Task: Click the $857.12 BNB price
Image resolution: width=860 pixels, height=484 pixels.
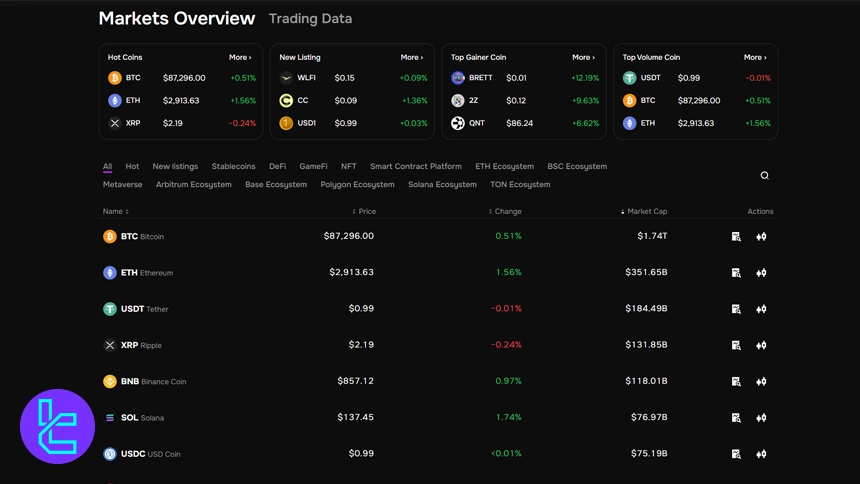Action: (x=355, y=381)
